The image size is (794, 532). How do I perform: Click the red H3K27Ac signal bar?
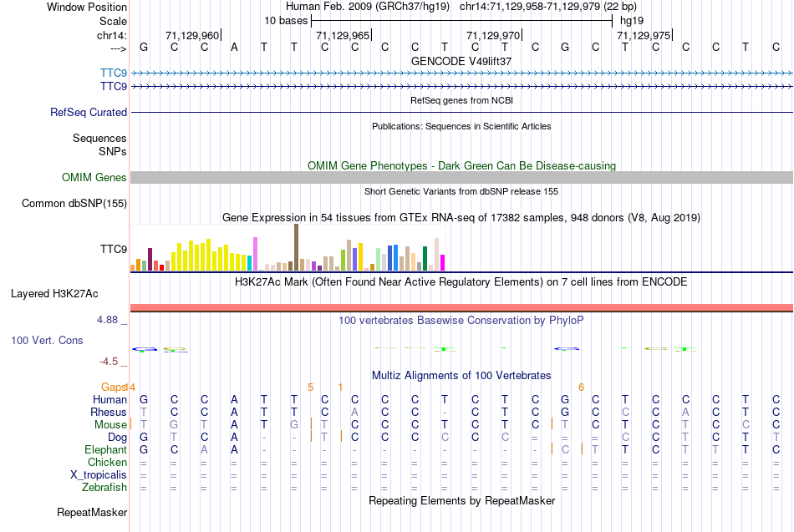click(x=461, y=307)
